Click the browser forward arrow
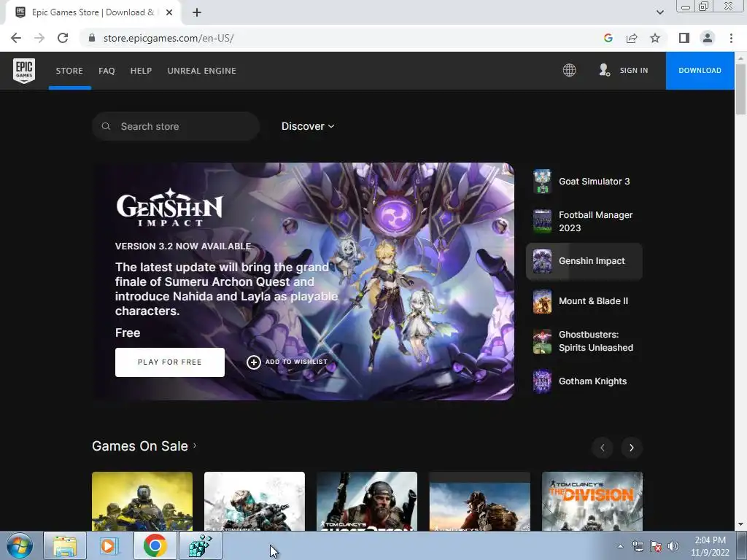 (39, 38)
